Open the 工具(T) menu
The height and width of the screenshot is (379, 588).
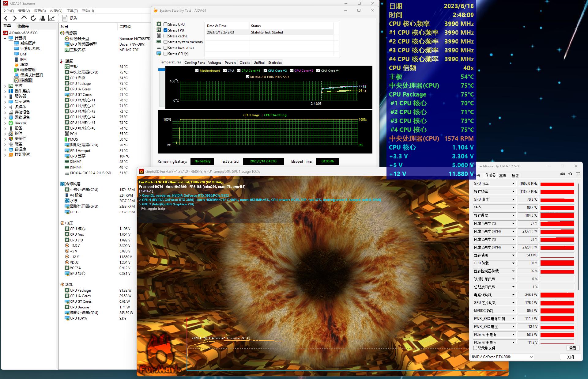(x=72, y=11)
